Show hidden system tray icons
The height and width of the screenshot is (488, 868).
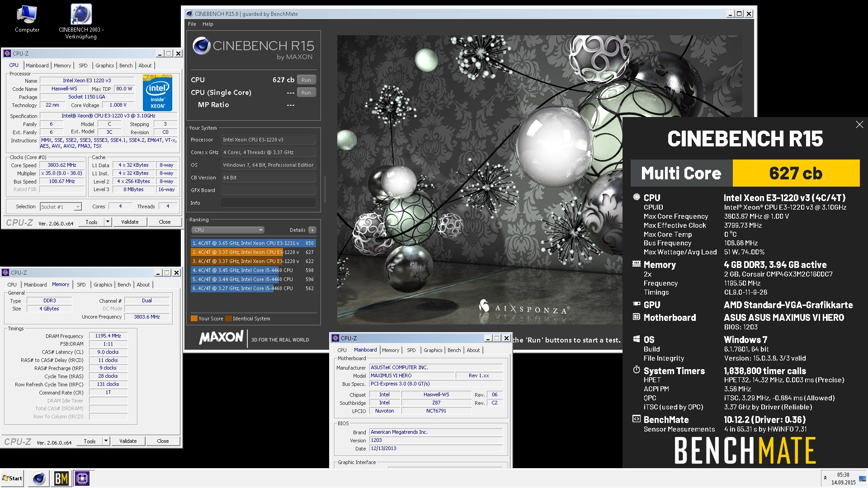pyautogui.click(x=825, y=478)
